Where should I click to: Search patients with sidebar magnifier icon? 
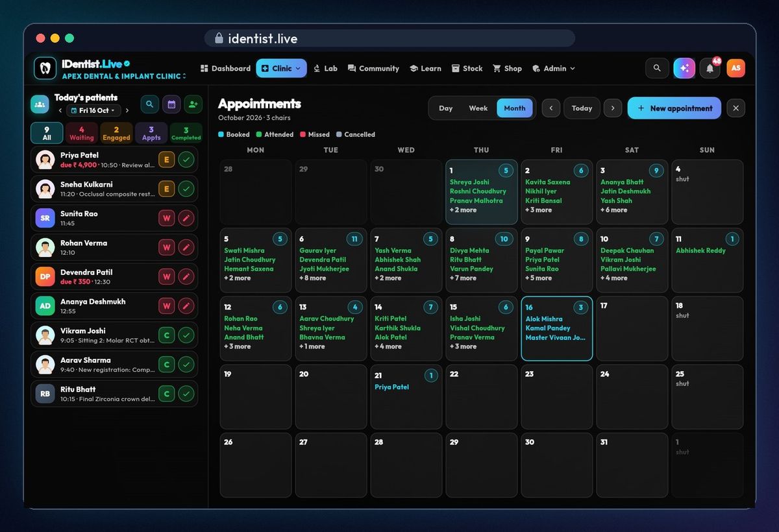(x=149, y=104)
